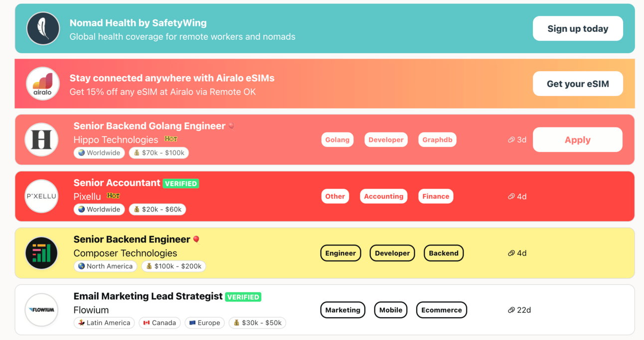Screen dimensions: 644x340
Task: Click the Europe location tag
Action: click(x=205, y=323)
